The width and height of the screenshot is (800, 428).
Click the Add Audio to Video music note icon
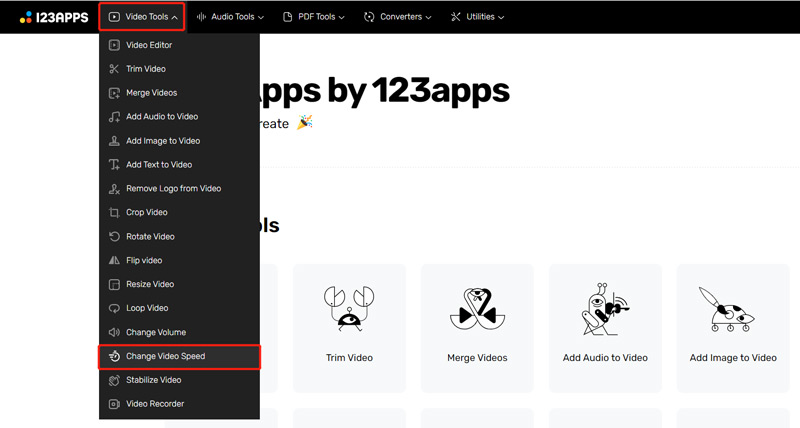114,117
